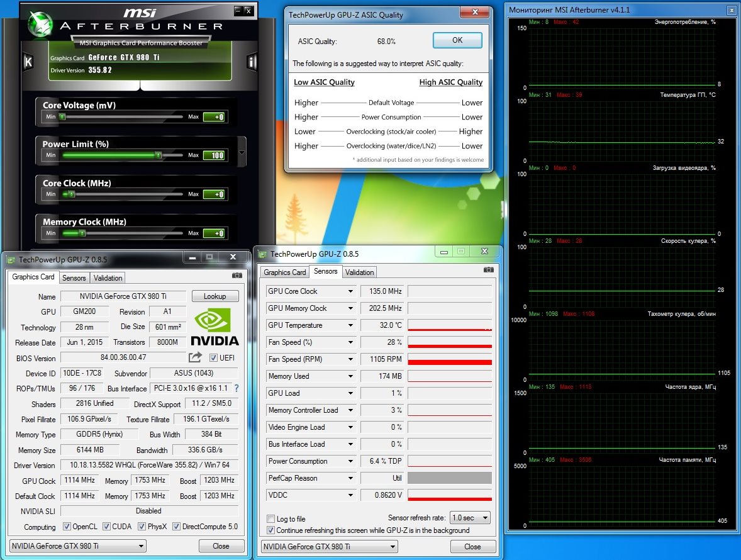Screen dimensions: 741x560
Task: Click the NVIDIA logo in GPU-Z
Action: (214, 326)
